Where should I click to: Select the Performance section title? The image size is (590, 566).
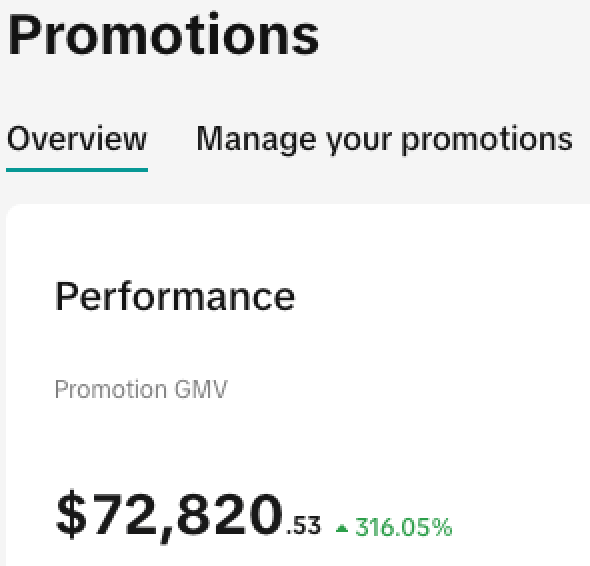point(175,297)
